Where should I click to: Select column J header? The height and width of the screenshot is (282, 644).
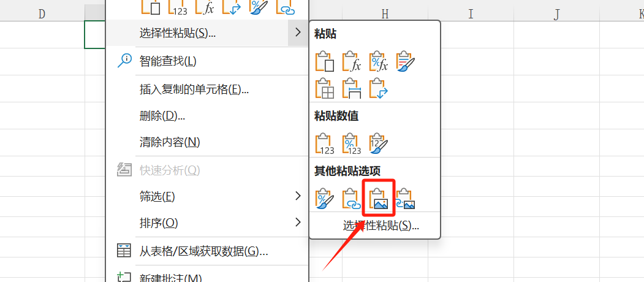pos(556,14)
